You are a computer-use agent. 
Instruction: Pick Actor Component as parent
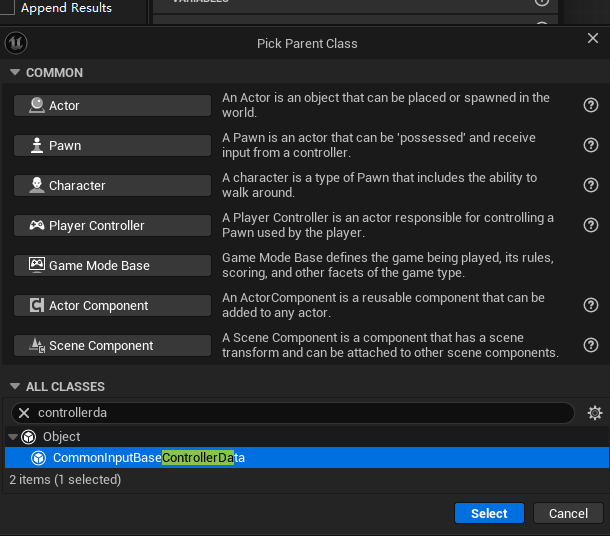pos(112,306)
